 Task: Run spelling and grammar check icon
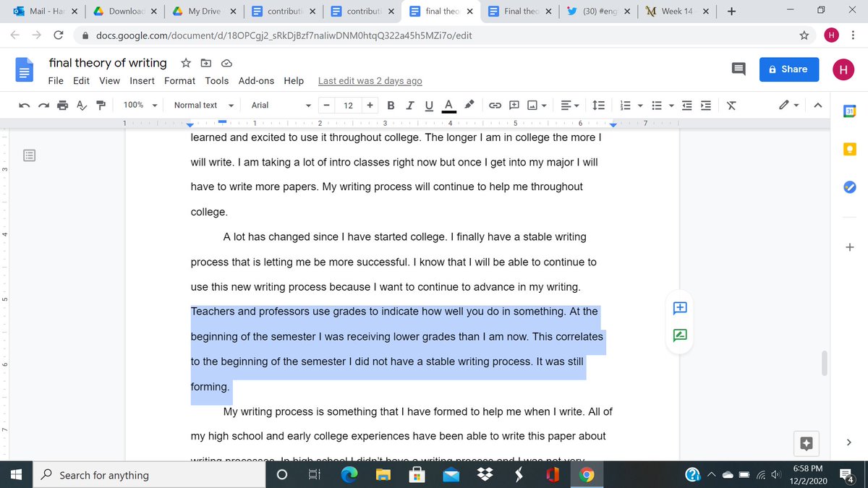82,106
